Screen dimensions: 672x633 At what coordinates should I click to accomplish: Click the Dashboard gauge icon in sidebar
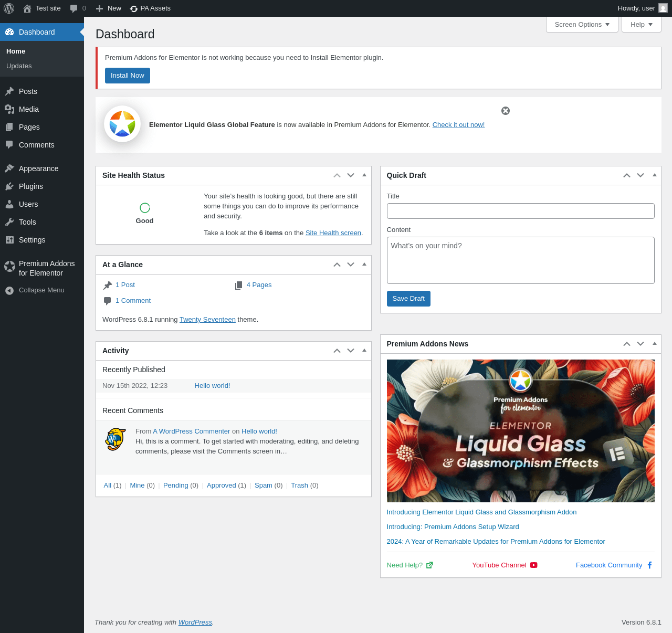[9, 32]
